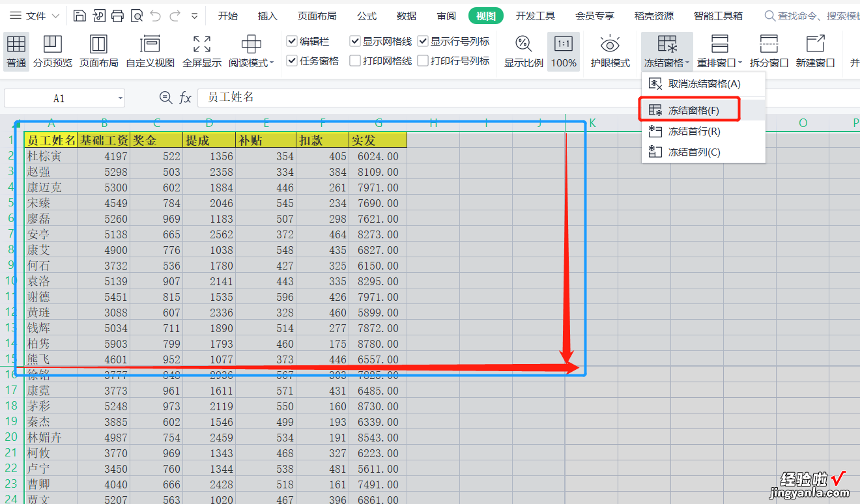
Task: Select the cell with name 林媚卉
Action: (51, 438)
